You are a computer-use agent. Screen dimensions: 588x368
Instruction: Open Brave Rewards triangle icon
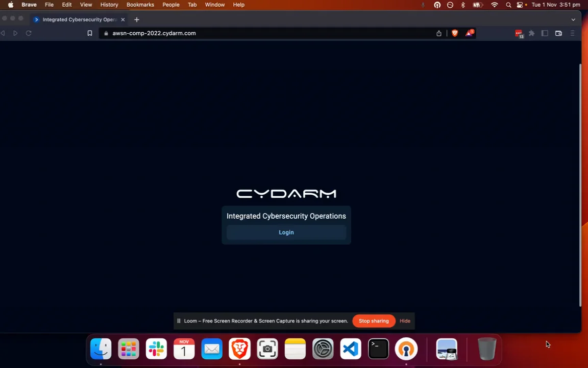pos(469,33)
